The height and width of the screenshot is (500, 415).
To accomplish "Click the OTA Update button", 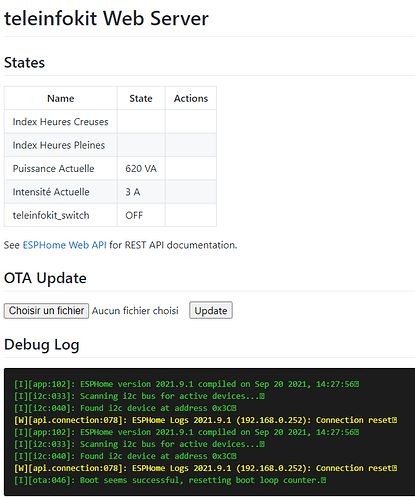I will pyautogui.click(x=211, y=310).
